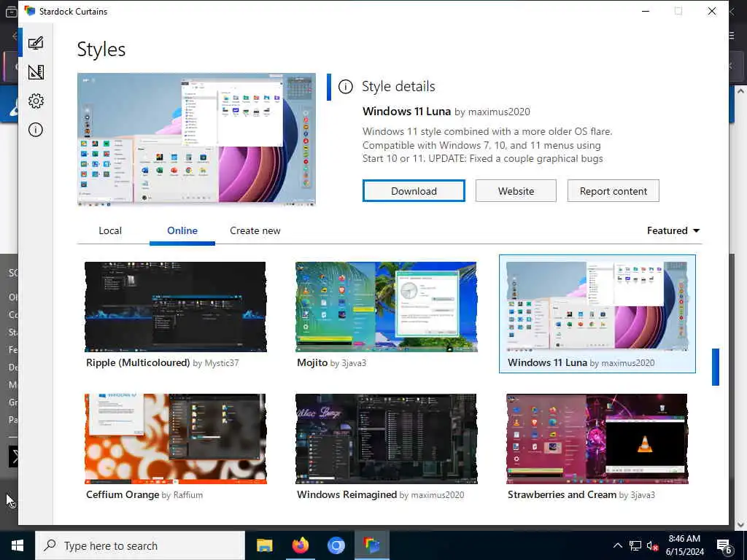
Task: Open the About info icon in sidebar
Action: tap(36, 130)
